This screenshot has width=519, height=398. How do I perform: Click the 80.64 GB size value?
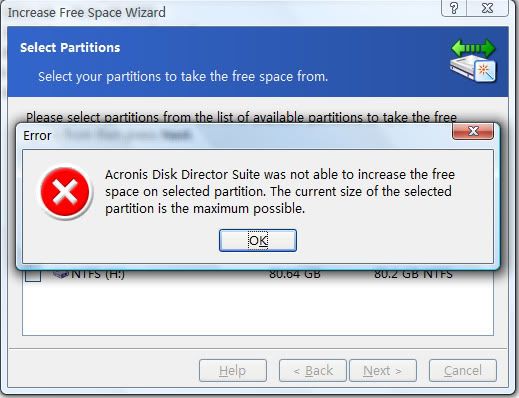pyautogui.click(x=295, y=274)
